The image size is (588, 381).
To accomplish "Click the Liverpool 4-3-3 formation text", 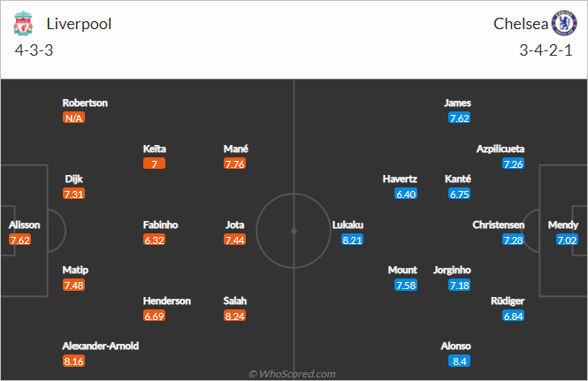I will (x=34, y=50).
